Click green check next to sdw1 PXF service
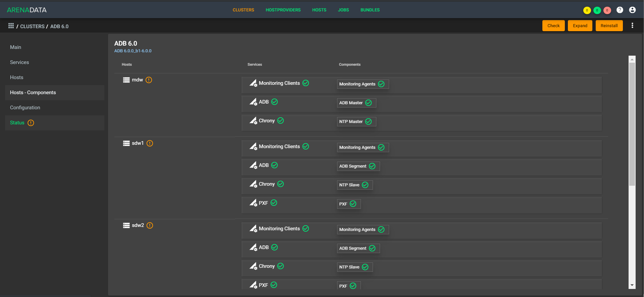This screenshot has width=644, height=297. click(274, 202)
